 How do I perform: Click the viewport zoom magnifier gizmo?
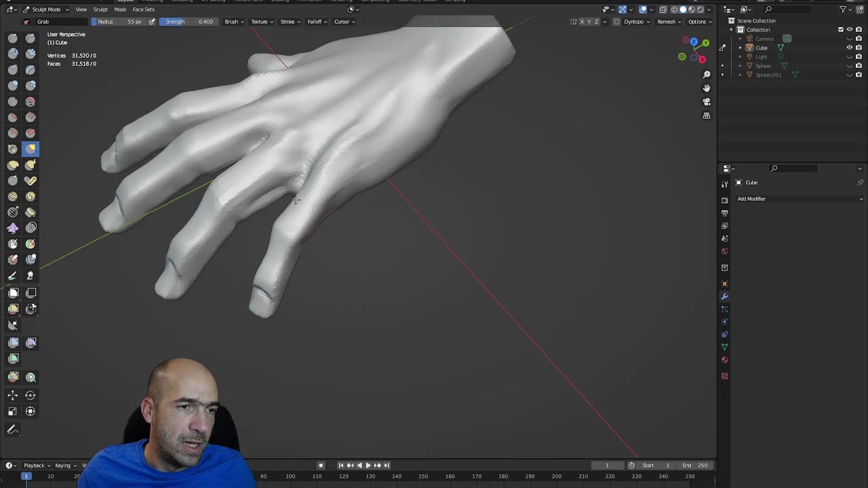click(x=707, y=75)
